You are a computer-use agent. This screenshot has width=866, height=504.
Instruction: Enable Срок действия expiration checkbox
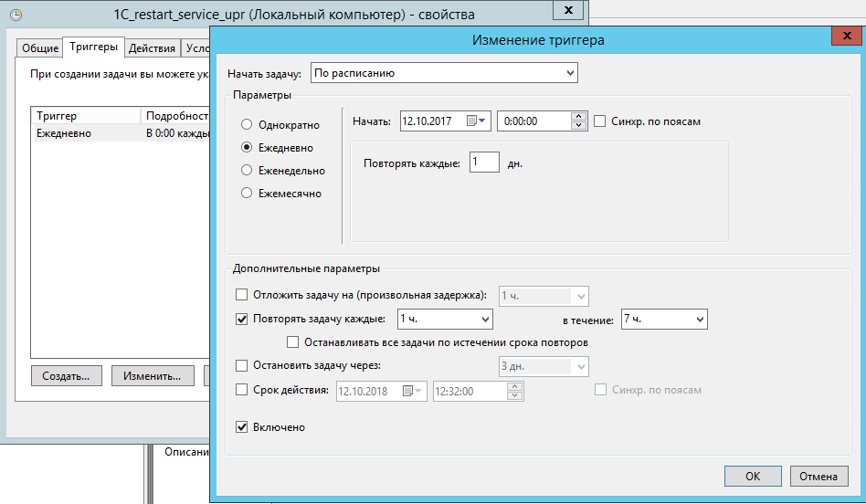(x=242, y=390)
